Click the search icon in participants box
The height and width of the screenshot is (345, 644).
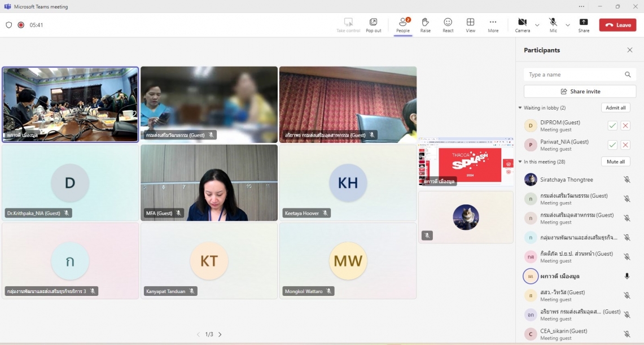[628, 75]
